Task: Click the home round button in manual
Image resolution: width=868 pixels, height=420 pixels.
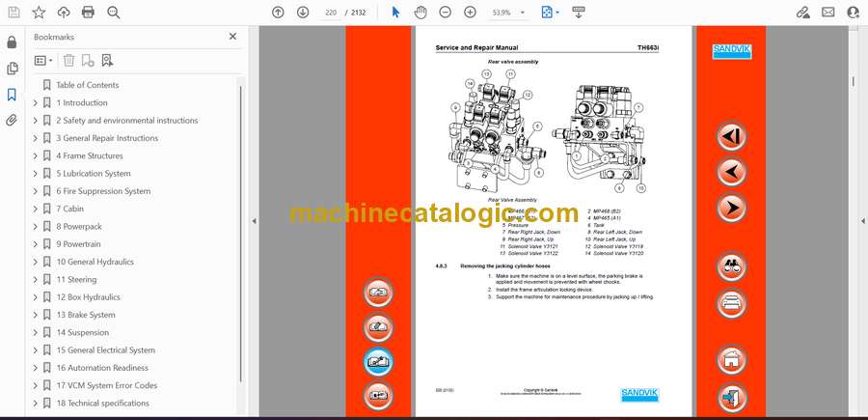Action: click(731, 359)
